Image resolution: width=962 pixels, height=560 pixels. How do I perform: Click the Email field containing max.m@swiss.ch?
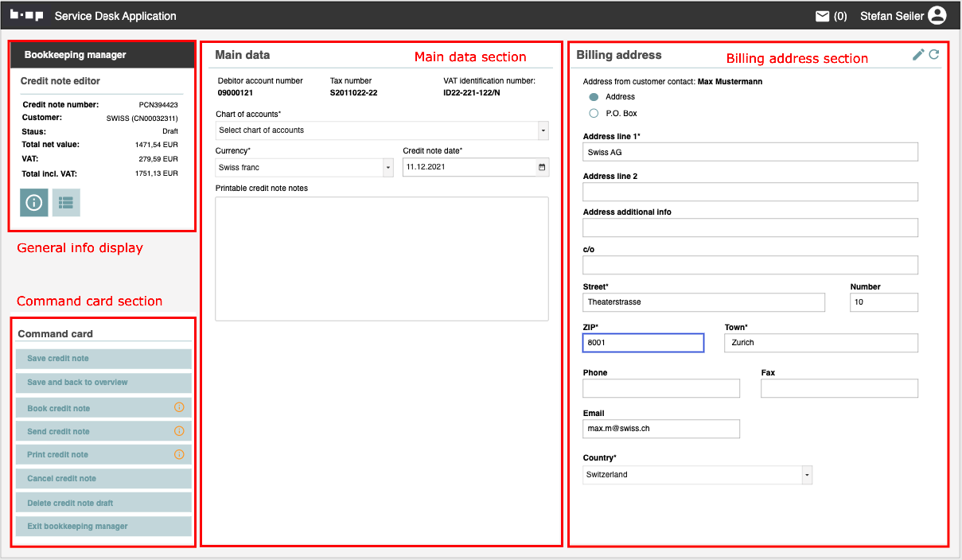click(x=661, y=429)
